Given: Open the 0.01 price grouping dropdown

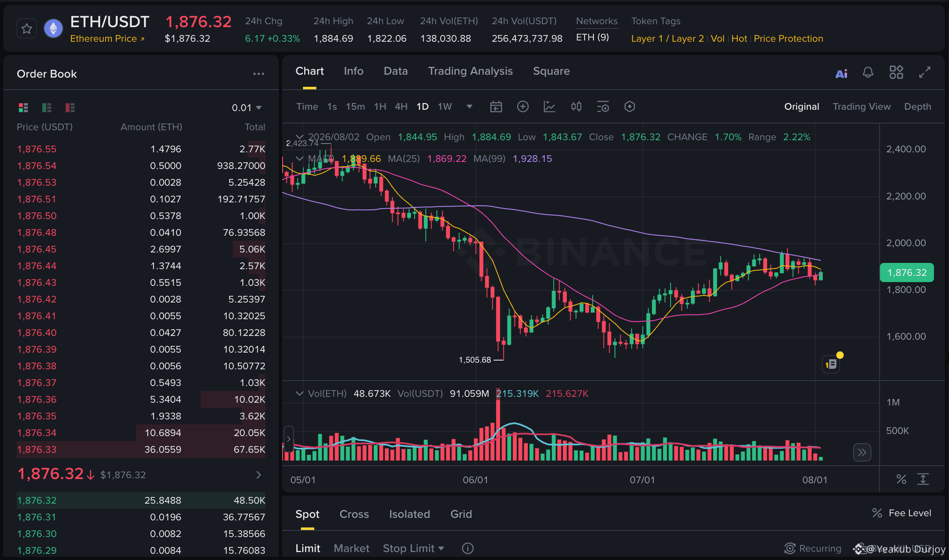Looking at the screenshot, I should [247, 108].
